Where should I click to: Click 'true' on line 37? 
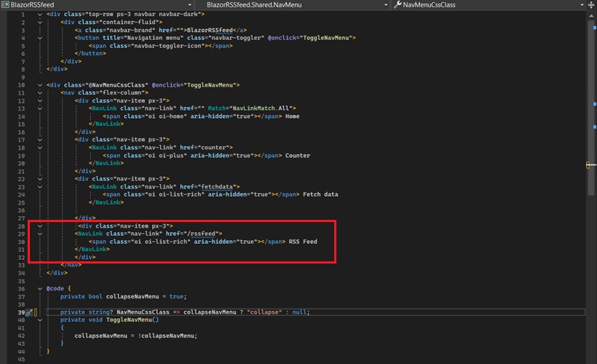click(176, 296)
